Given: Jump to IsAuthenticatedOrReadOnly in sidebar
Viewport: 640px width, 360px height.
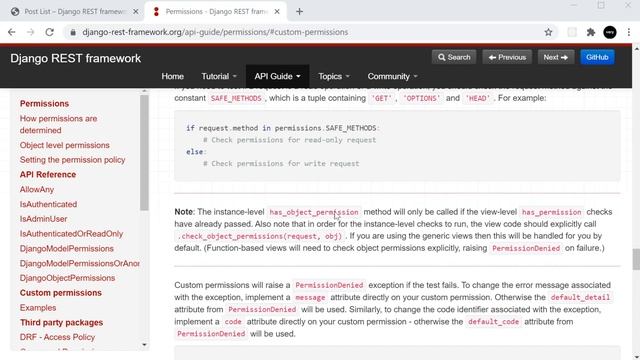Looking at the screenshot, I should pos(71,234).
